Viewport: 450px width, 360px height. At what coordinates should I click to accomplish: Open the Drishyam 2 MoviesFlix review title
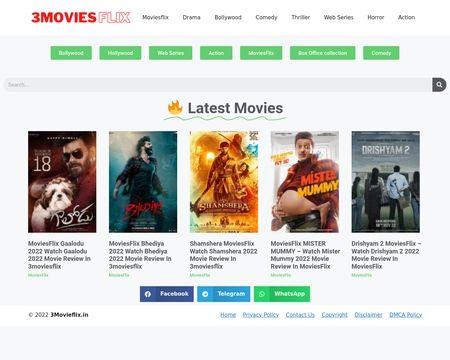(386, 255)
